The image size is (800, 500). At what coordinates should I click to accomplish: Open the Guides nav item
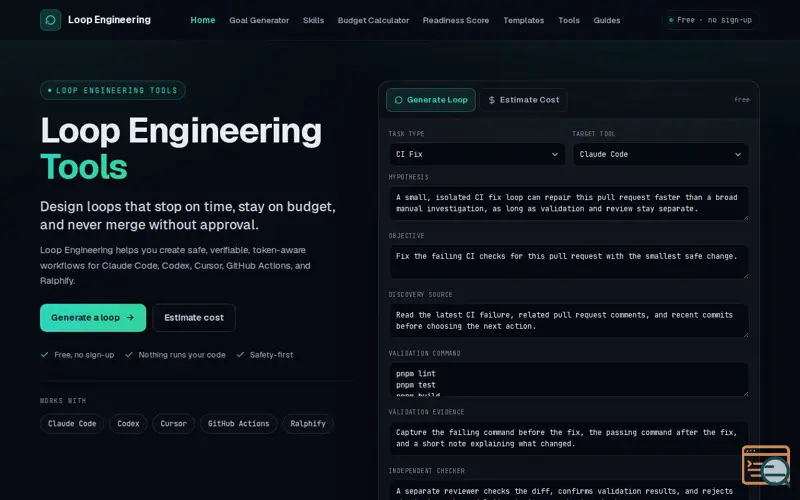click(x=607, y=20)
